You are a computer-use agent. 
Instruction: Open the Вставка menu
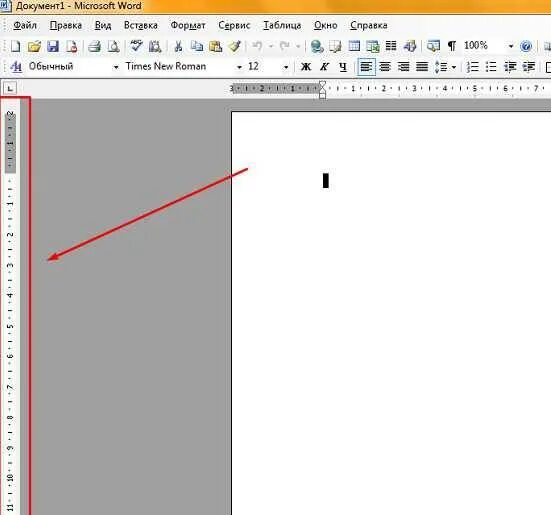click(141, 25)
